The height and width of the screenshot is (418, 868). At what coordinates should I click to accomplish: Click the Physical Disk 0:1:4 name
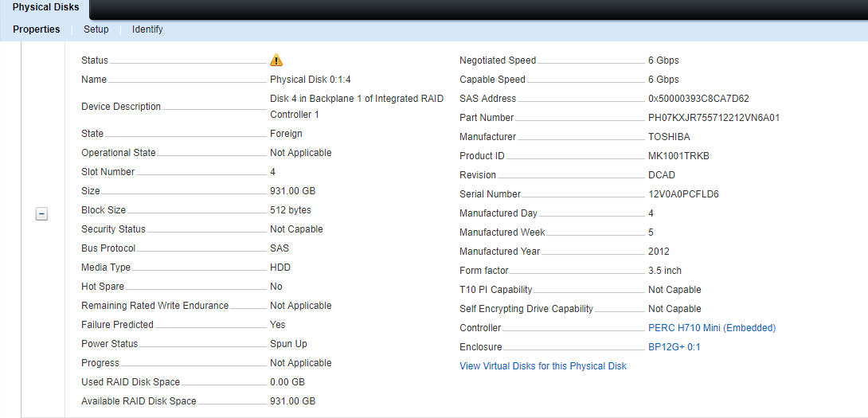(311, 80)
